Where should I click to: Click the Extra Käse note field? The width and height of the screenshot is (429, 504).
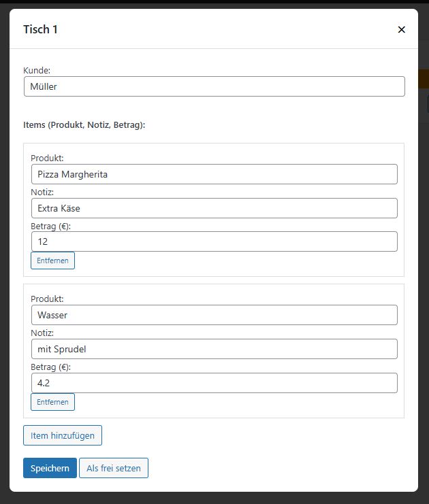pyautogui.click(x=214, y=208)
